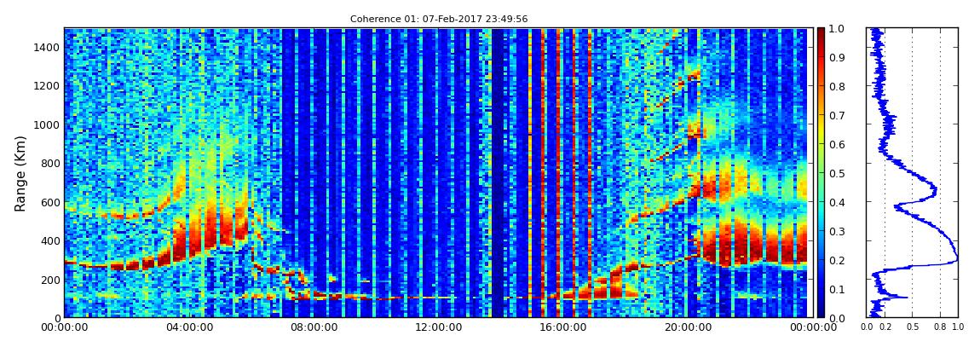Click the colorbar's 0.7 label

(x=836, y=116)
